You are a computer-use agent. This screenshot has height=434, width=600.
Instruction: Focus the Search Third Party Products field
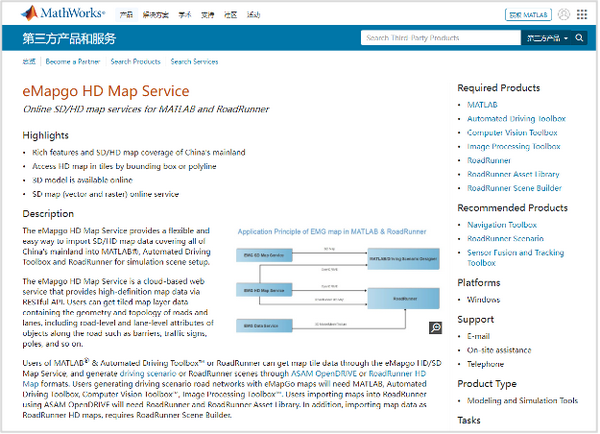(x=442, y=38)
